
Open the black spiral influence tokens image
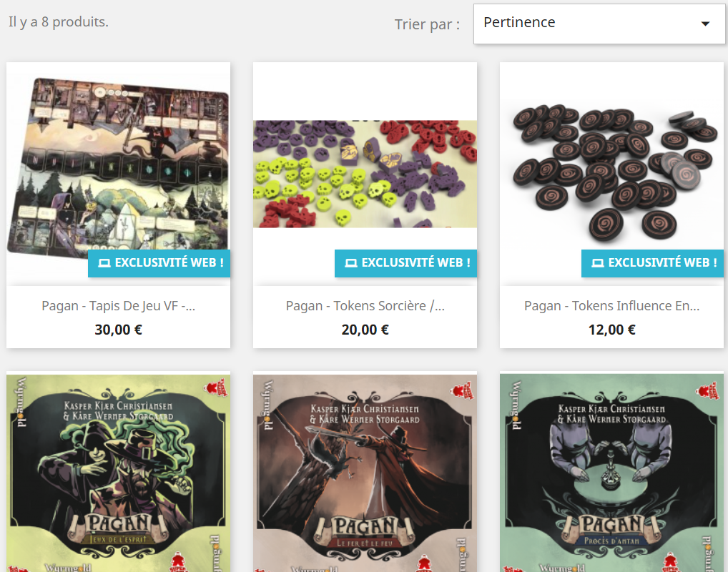pos(611,174)
